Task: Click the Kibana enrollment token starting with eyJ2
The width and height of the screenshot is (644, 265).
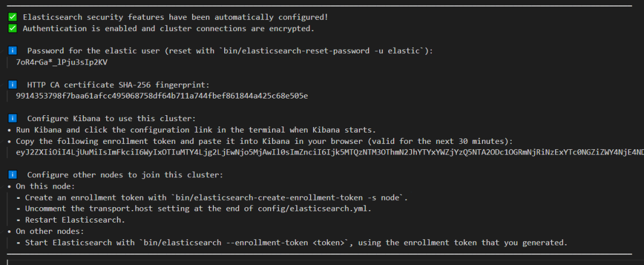Action: tap(330, 152)
